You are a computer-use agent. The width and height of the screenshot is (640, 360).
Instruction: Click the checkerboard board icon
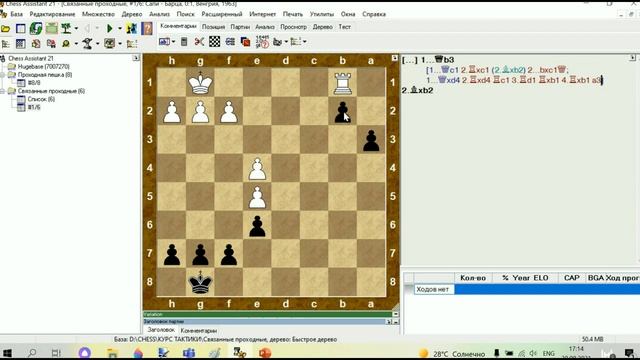pos(215,42)
